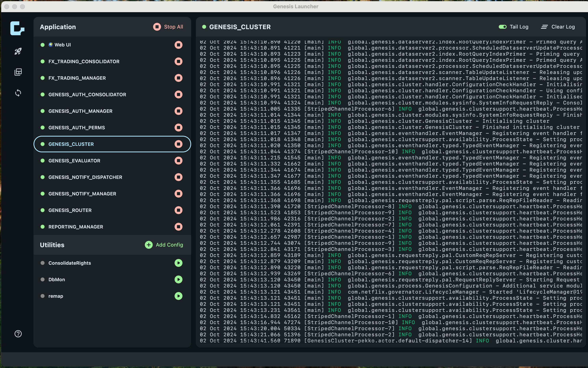The width and height of the screenshot is (588, 368).
Task: Stop REPORTING_MANAGER process
Action: tap(178, 227)
